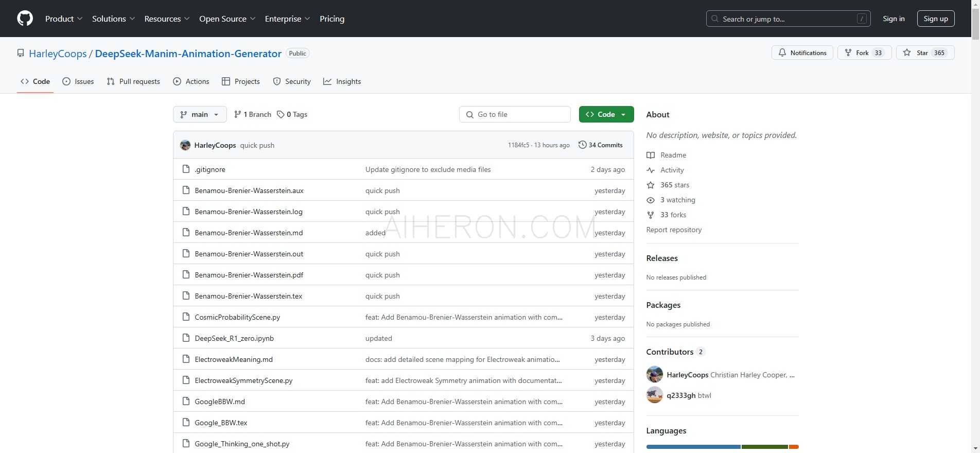Click HarleyCoops avatar in the commit bar
980x453 pixels.
coord(185,145)
